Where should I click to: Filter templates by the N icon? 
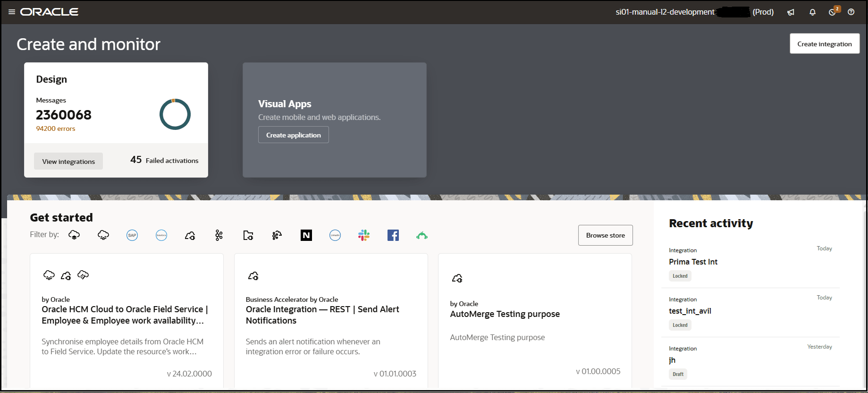pos(306,235)
